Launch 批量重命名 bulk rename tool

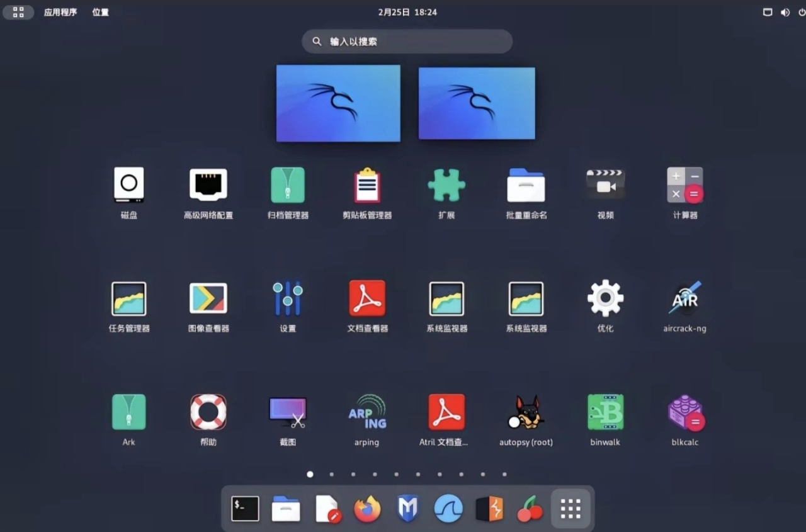coord(526,185)
